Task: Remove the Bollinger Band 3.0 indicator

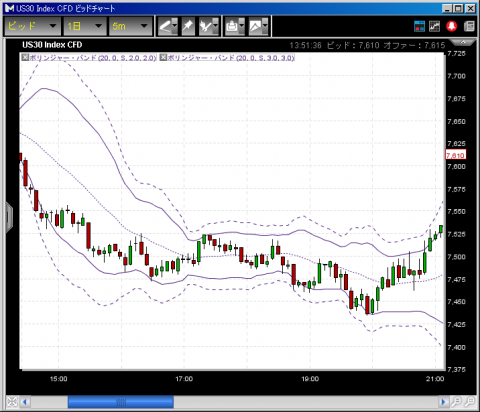Action: pyautogui.click(x=163, y=58)
